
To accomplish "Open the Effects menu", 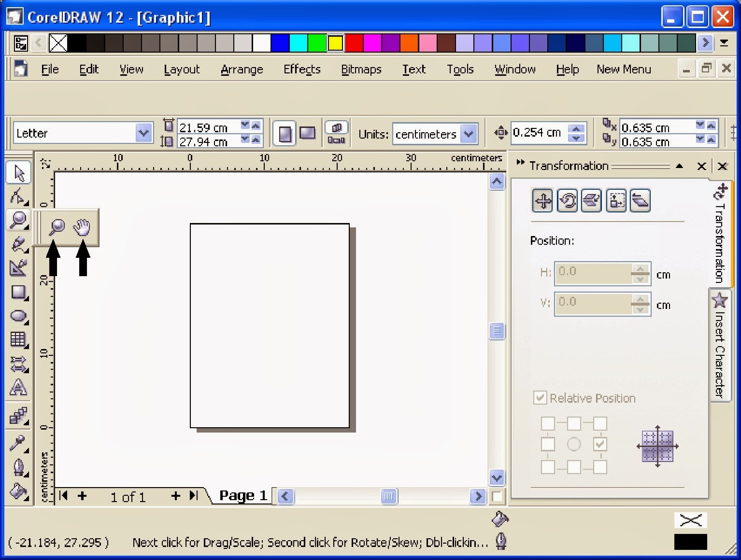I will click(x=302, y=69).
